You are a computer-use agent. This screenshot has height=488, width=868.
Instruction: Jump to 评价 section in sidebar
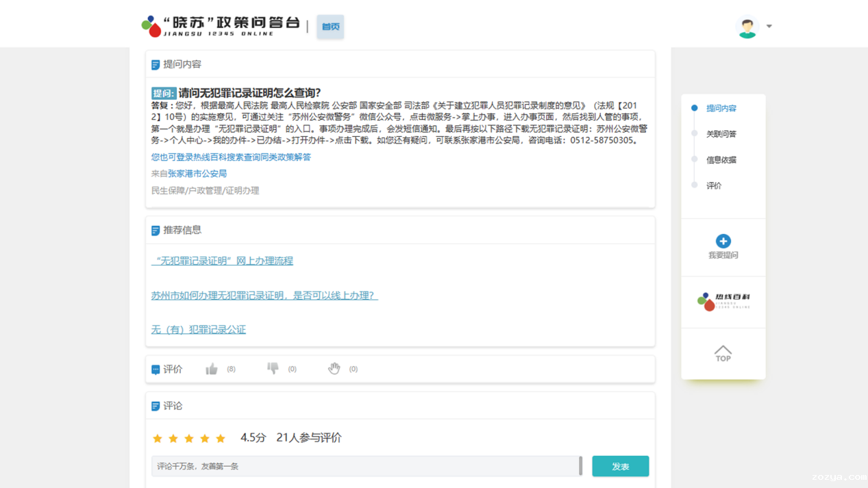tap(714, 186)
